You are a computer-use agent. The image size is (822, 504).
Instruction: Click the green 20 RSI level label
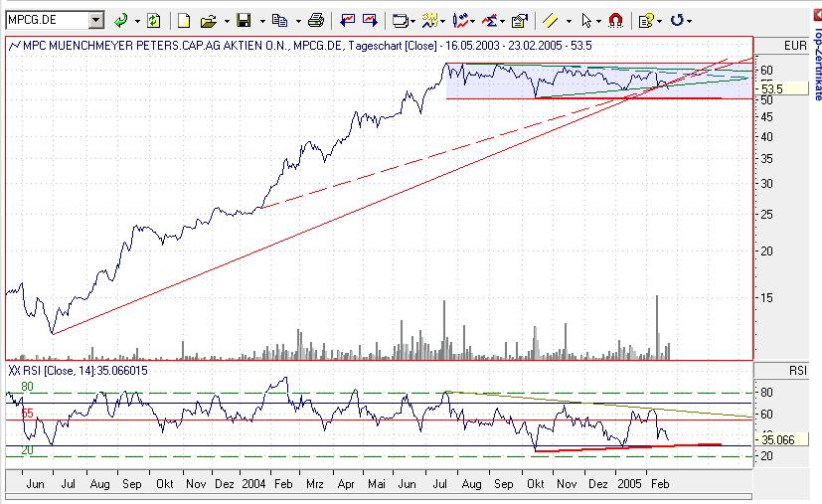[27, 450]
